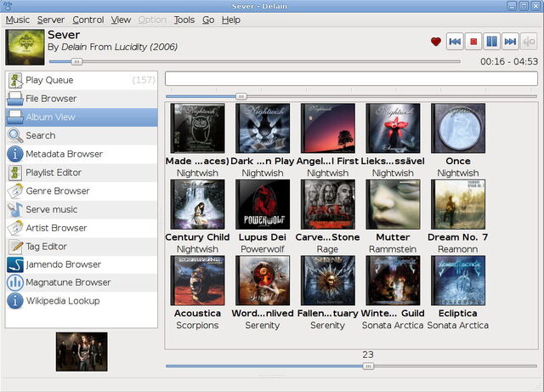Click the Lucidity album cover beside song title
This screenshot has height=392, width=544.
coord(25,48)
